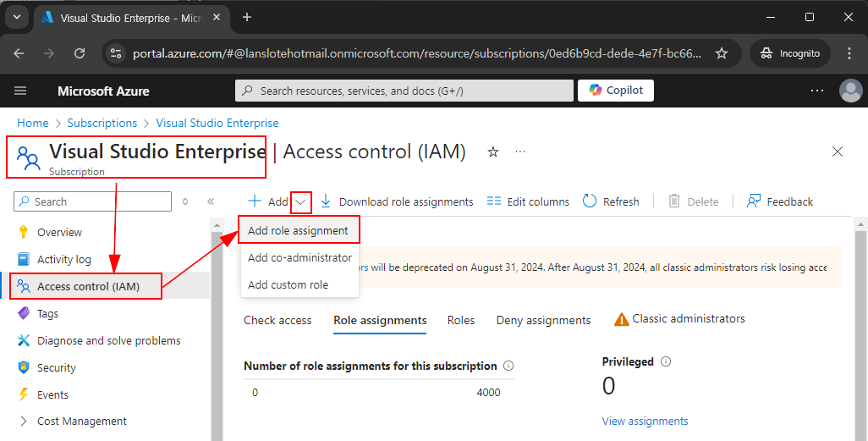Close the Visual Studio Enterprise browser tab
The width and height of the screenshot is (868, 441).
point(217,18)
